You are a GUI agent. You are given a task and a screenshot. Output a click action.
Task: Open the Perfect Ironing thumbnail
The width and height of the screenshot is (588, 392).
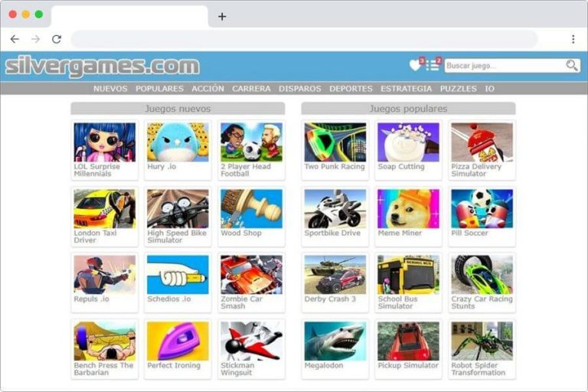click(178, 341)
